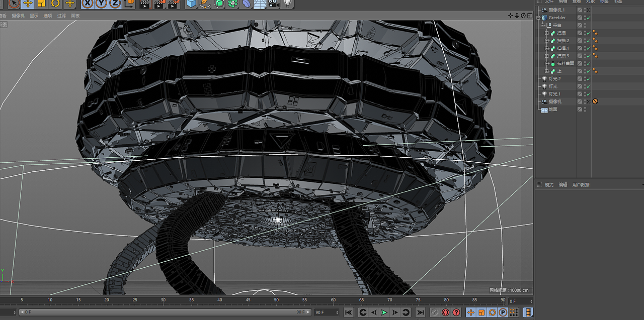Open the viewport 选项 menu
Viewport: 644px width, 320px height.
48,16
